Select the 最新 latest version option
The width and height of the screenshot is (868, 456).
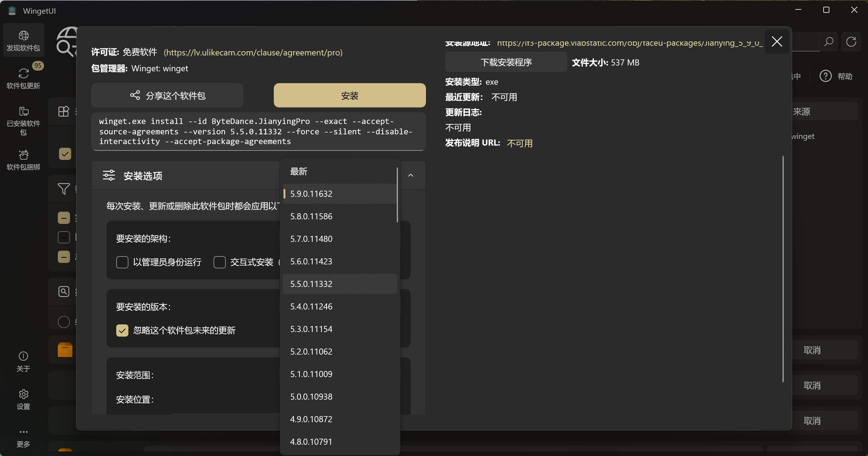pyautogui.click(x=340, y=171)
